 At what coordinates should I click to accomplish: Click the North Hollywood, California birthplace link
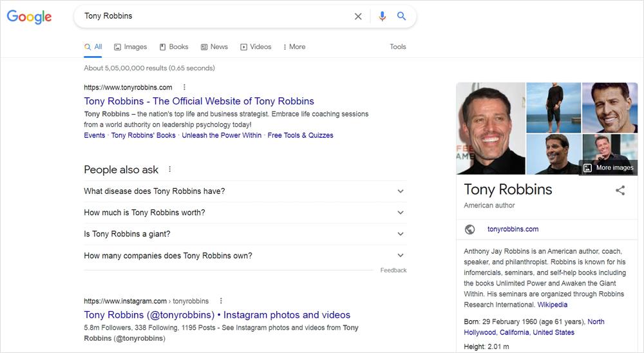click(x=534, y=327)
